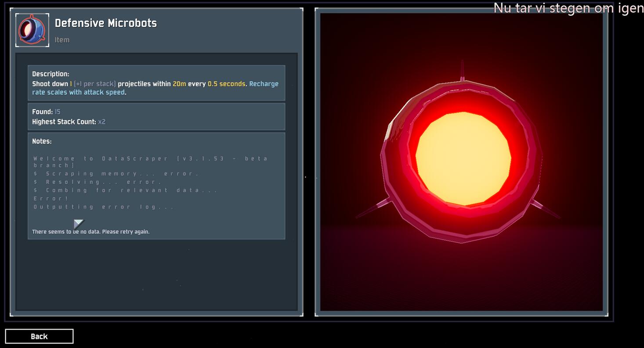Click the "Nu tar vi stegen om igen" overlay text

click(568, 8)
